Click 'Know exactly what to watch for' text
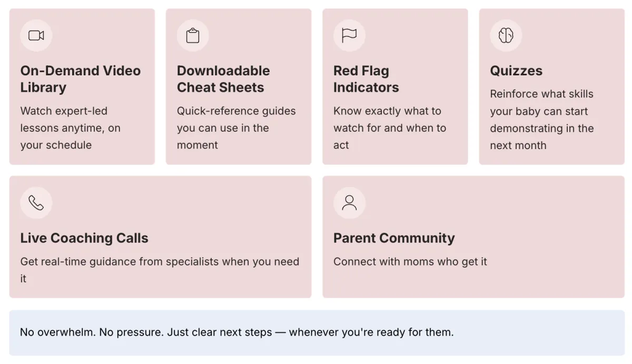Image resolution: width=632 pixels, height=364 pixels. (x=389, y=128)
